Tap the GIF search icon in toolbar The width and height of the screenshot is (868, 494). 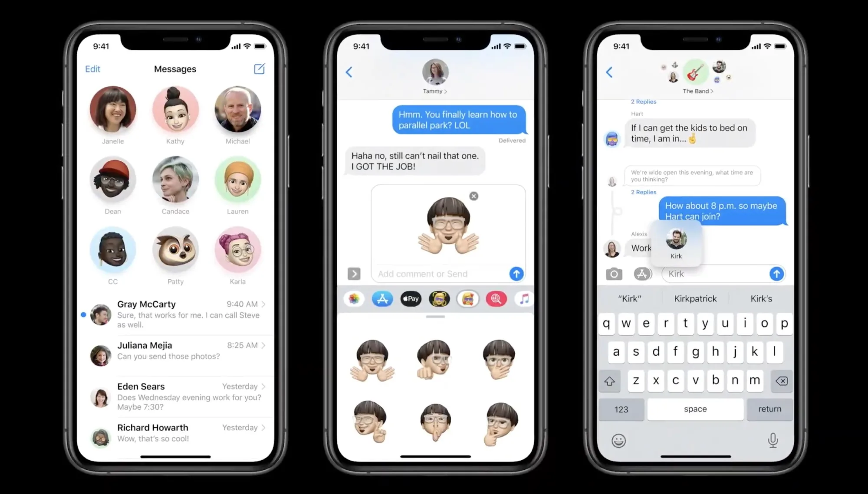point(497,298)
